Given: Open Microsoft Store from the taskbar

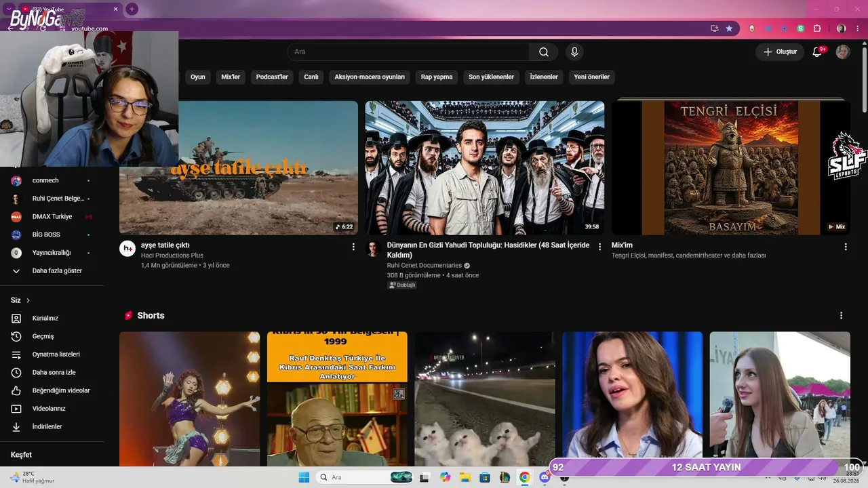Looking at the screenshot, I should pyautogui.click(x=485, y=477).
